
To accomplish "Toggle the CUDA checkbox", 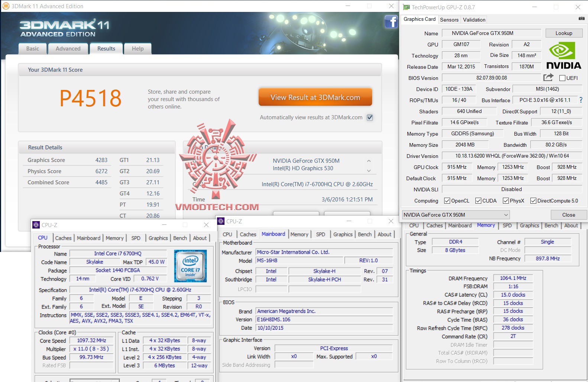I will tap(478, 201).
